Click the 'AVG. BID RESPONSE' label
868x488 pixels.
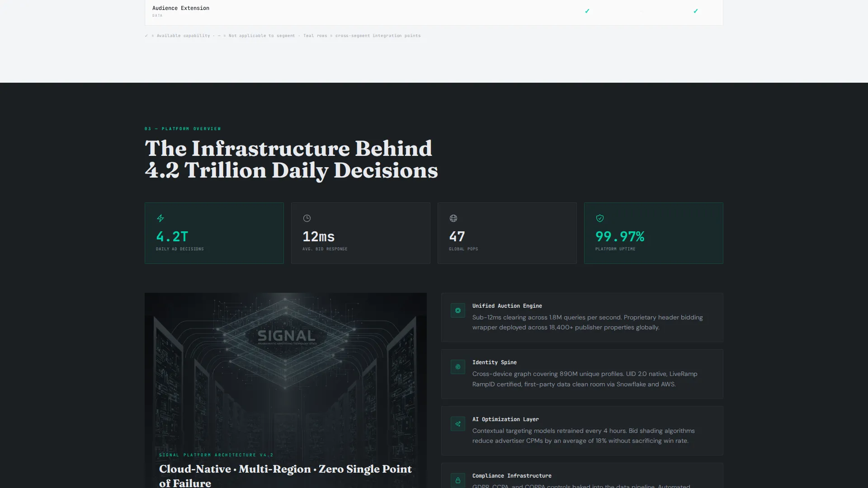pos(325,249)
